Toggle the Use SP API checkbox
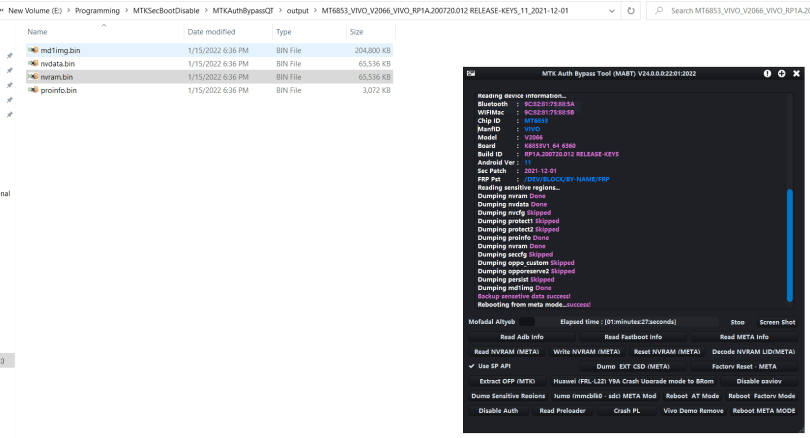 [x=472, y=366]
